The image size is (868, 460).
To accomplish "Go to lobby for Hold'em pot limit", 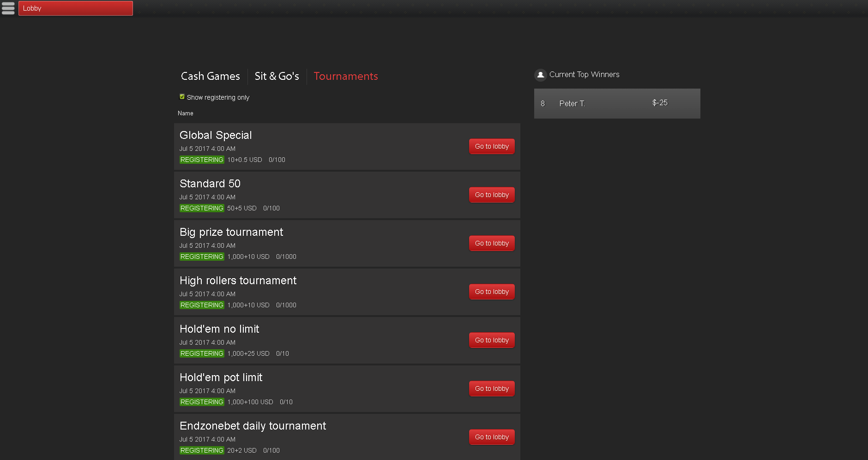I will tap(492, 388).
